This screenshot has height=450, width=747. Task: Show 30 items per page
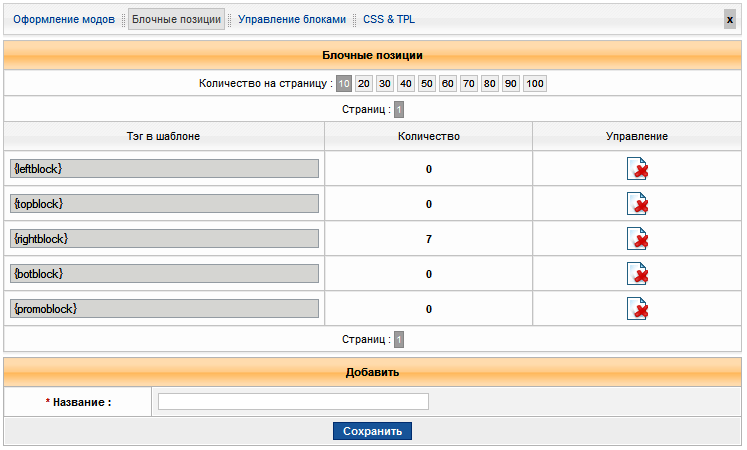coord(385,84)
